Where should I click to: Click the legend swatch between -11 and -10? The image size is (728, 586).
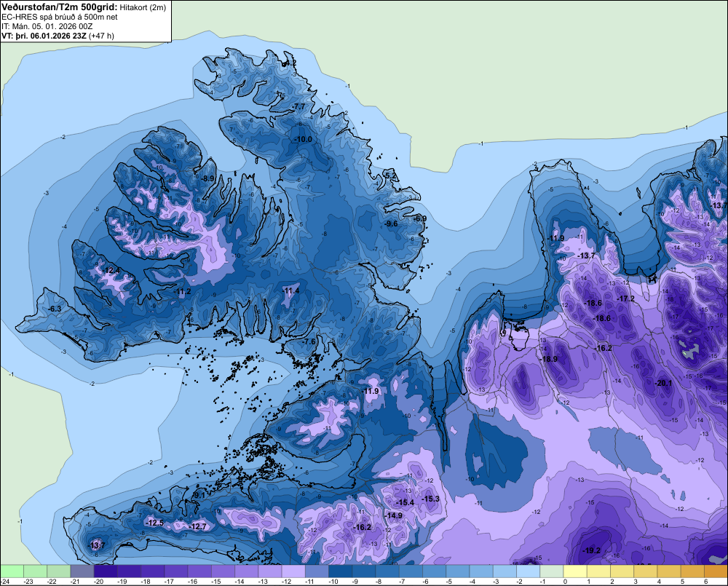(x=317, y=571)
